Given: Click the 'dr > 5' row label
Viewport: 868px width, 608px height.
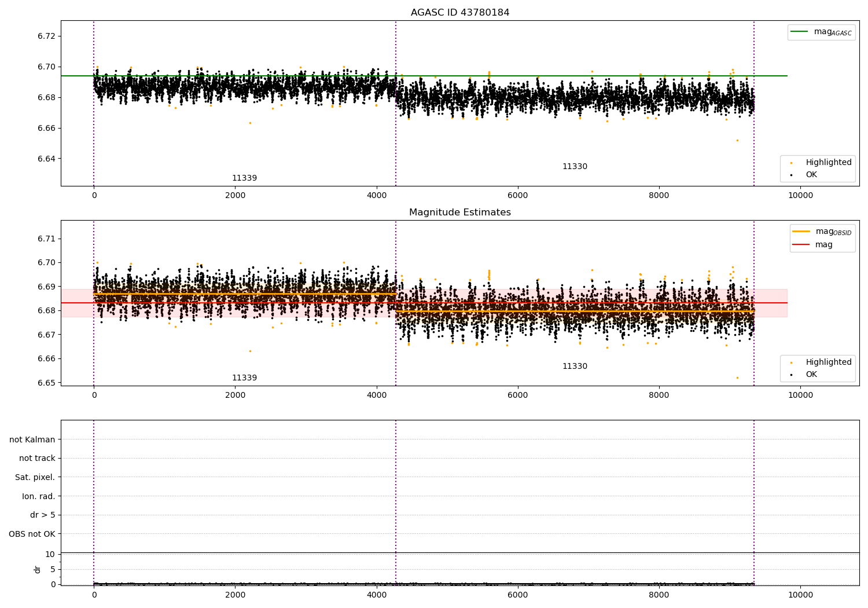Looking at the screenshot, I should (x=42, y=515).
